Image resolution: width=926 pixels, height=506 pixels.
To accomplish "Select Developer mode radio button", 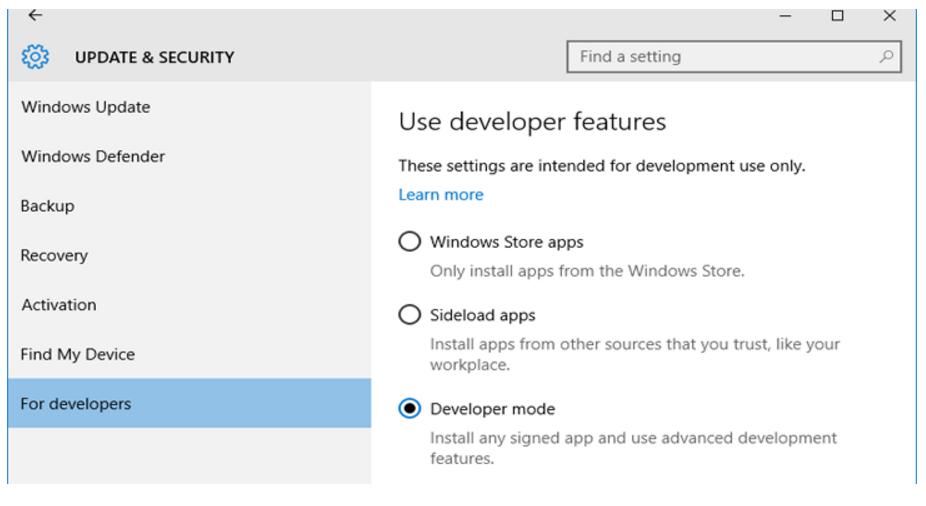I will click(409, 409).
